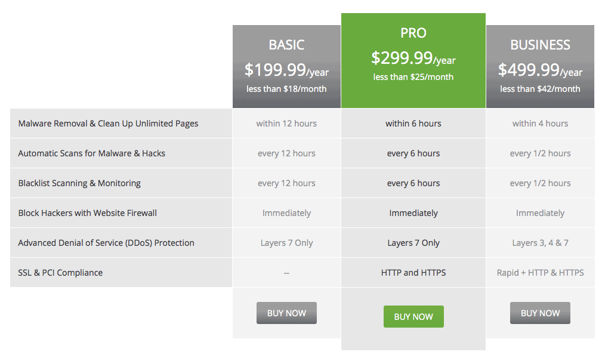Image resolution: width=602 pixels, height=364 pixels.
Task: Click the $299.99/year price
Action: 413,58
